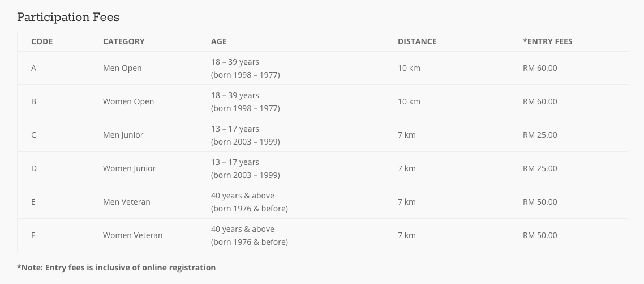Click code F in the table
644x284 pixels.
(33, 235)
